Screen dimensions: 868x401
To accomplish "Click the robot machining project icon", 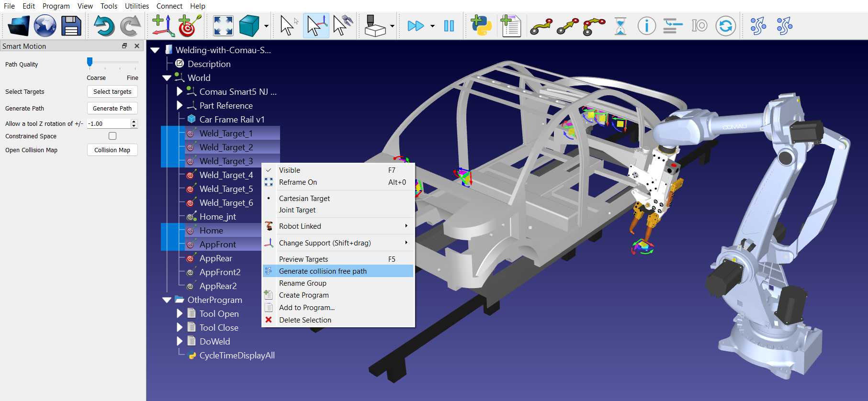I will coord(375,26).
